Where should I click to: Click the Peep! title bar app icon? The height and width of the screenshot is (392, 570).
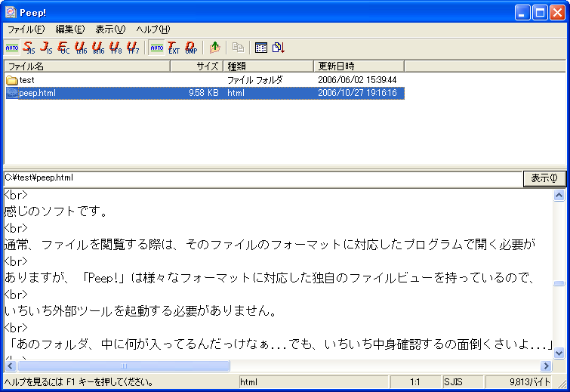pos(11,12)
